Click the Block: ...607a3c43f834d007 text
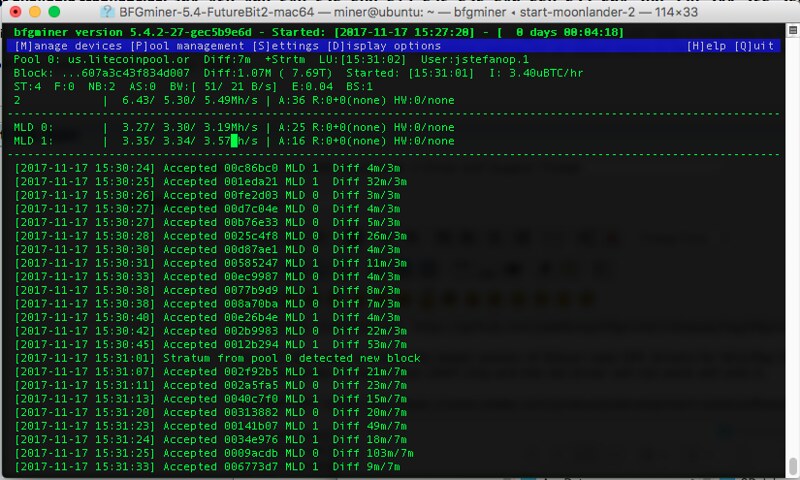Viewport: 800px width, 480px height. [102, 73]
